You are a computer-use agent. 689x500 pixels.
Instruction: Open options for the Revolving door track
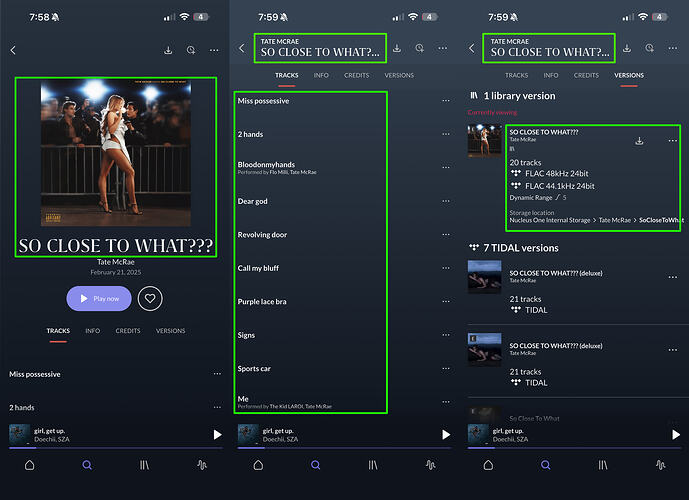coord(446,234)
